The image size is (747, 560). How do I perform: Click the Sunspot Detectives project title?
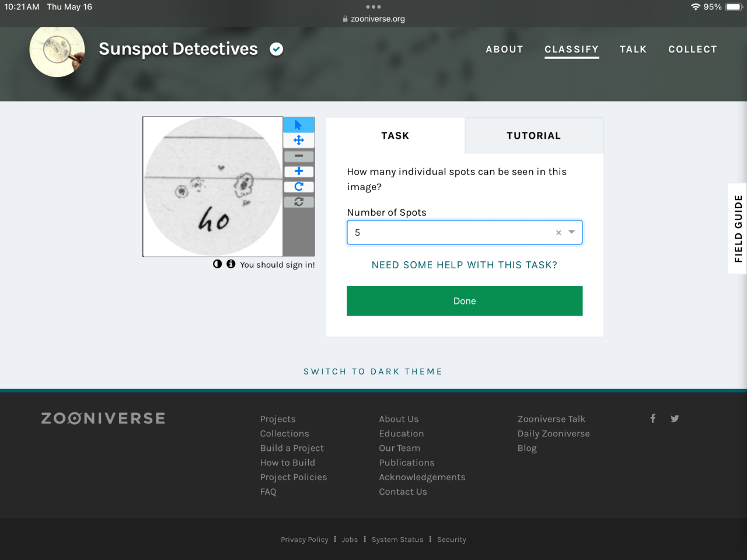click(178, 49)
